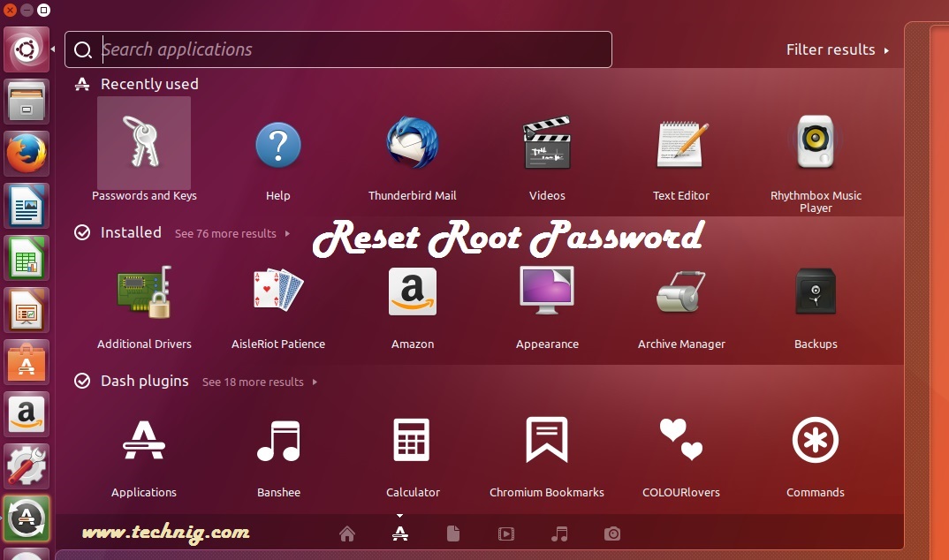949x560 pixels.
Task: Open the Backups application
Action: coord(815,291)
